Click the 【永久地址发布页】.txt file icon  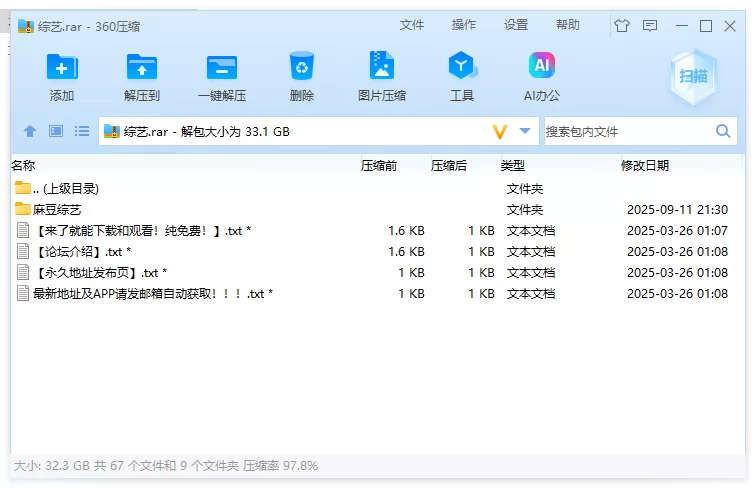[x=23, y=272]
